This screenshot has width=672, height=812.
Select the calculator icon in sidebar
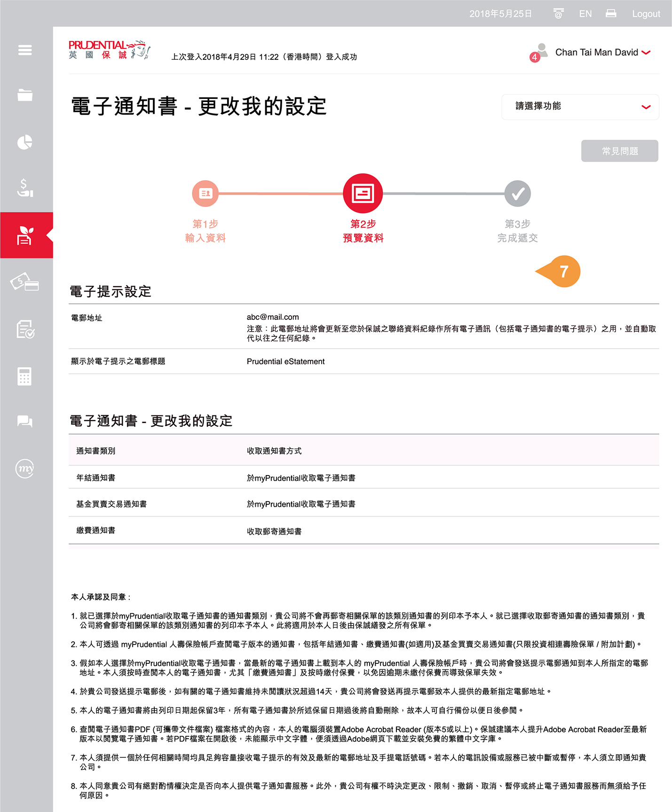[25, 376]
